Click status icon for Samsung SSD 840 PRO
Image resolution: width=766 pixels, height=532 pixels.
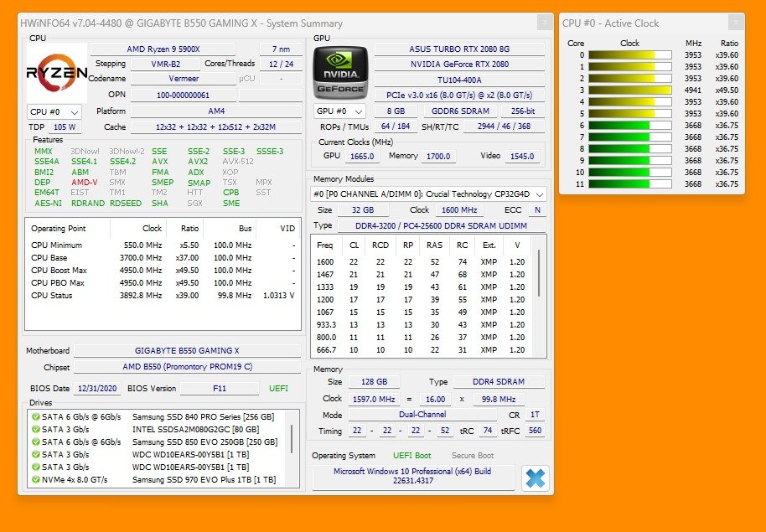click(36, 416)
